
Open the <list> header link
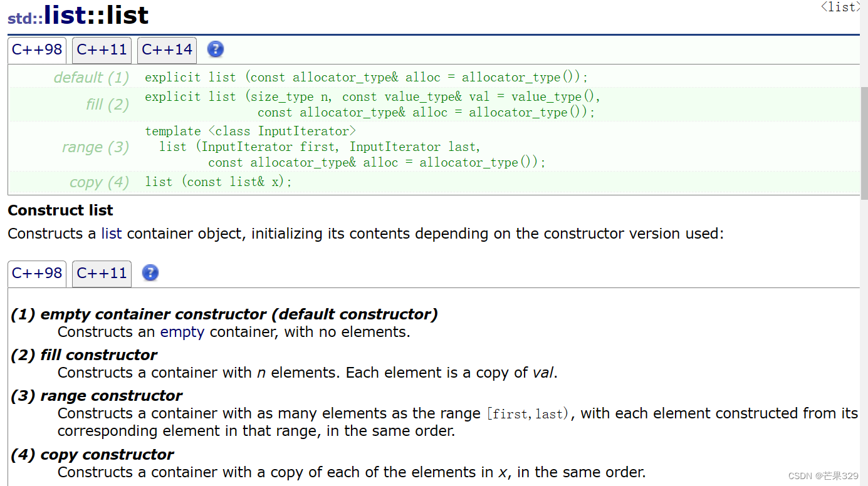point(842,7)
